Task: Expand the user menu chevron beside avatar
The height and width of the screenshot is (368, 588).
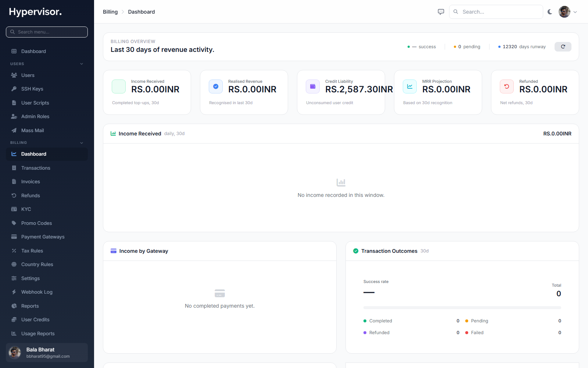Action: point(575,12)
